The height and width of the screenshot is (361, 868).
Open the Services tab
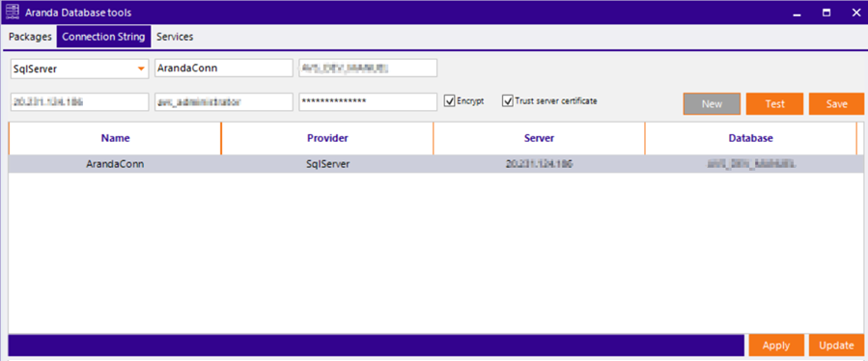[175, 37]
